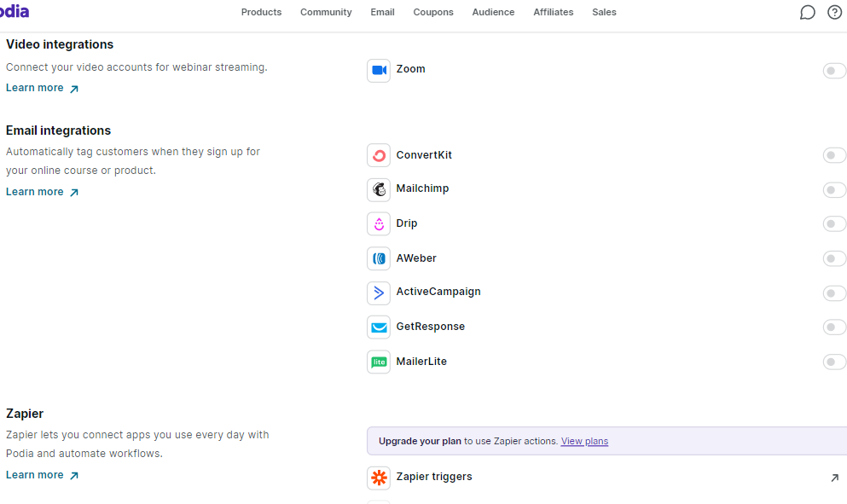
Task: Click the AWeber logo icon
Action: tap(379, 258)
